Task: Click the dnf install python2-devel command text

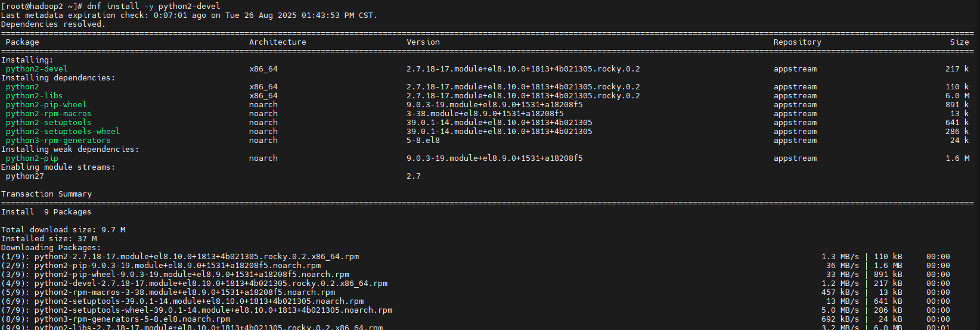Action: 154,6
